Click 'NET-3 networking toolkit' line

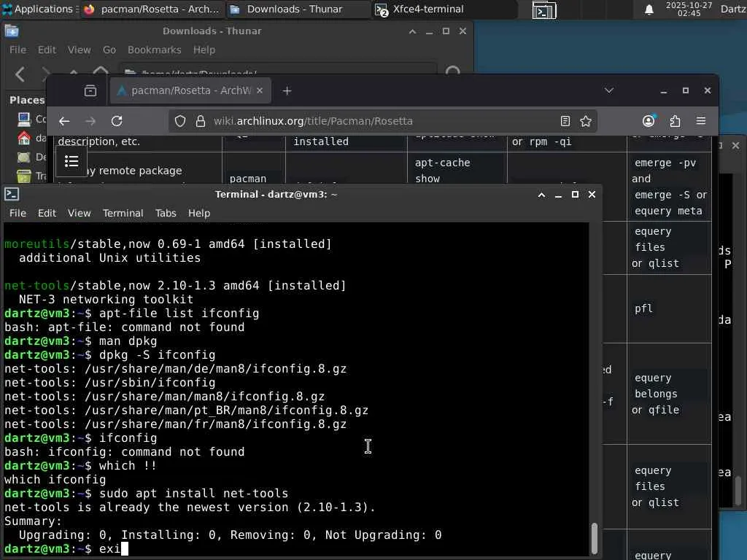click(x=106, y=299)
